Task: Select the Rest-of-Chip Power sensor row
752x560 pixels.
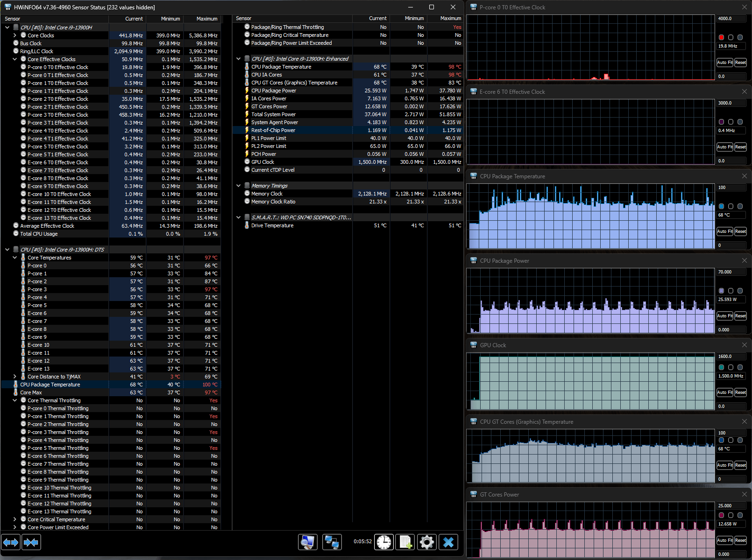Action: [273, 130]
